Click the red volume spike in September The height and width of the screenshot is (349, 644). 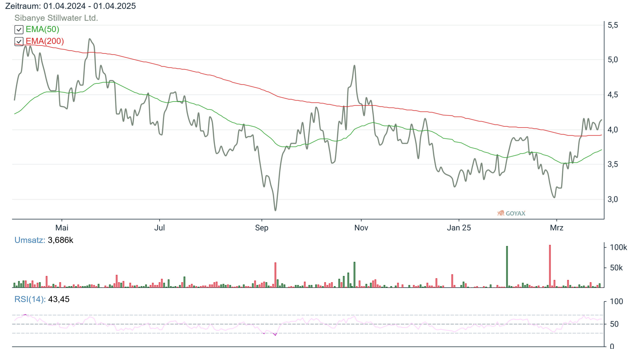275,275
